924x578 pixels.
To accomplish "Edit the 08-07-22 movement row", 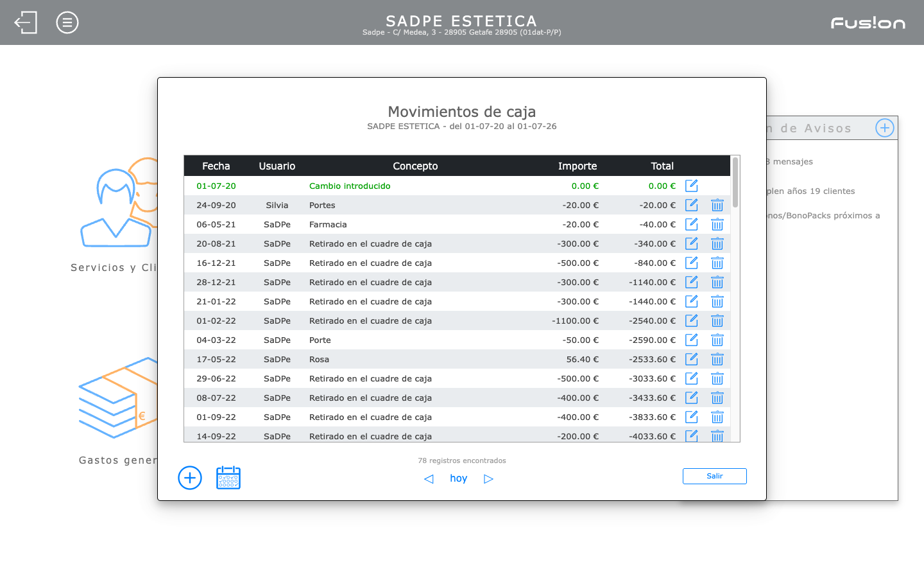I will (x=691, y=398).
